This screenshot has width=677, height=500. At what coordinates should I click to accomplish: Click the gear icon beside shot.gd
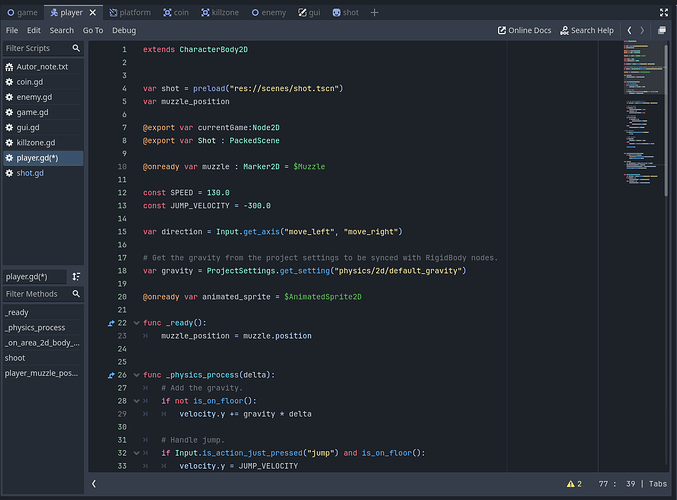[9, 173]
